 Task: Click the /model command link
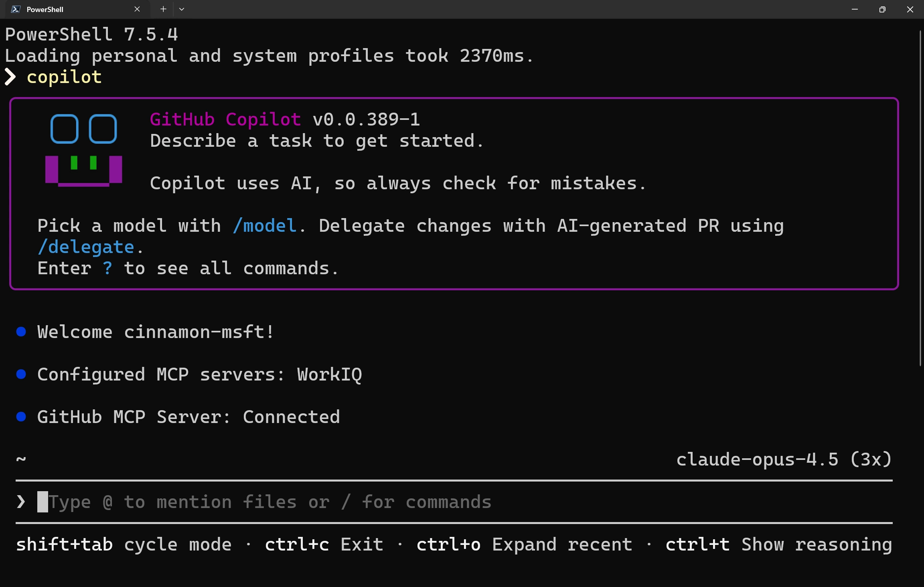(265, 225)
